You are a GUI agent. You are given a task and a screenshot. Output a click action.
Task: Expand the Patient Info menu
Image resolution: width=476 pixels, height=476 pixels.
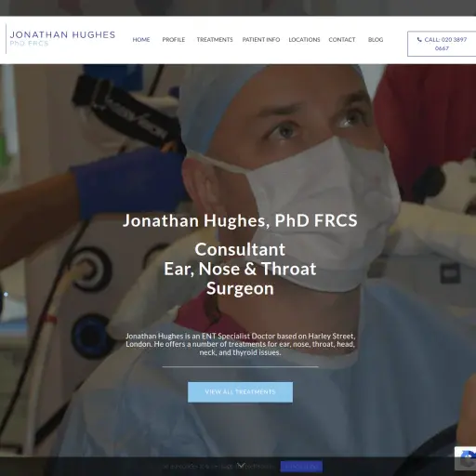pos(261,40)
